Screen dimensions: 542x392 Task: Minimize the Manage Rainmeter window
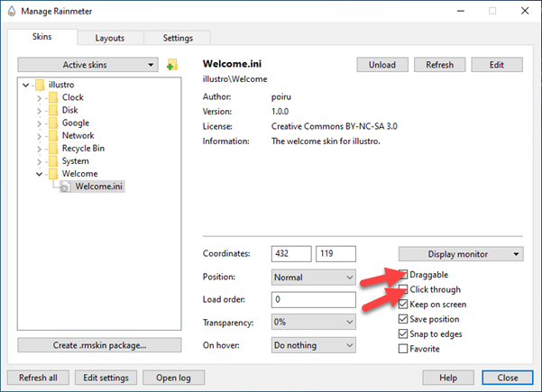[461, 11]
